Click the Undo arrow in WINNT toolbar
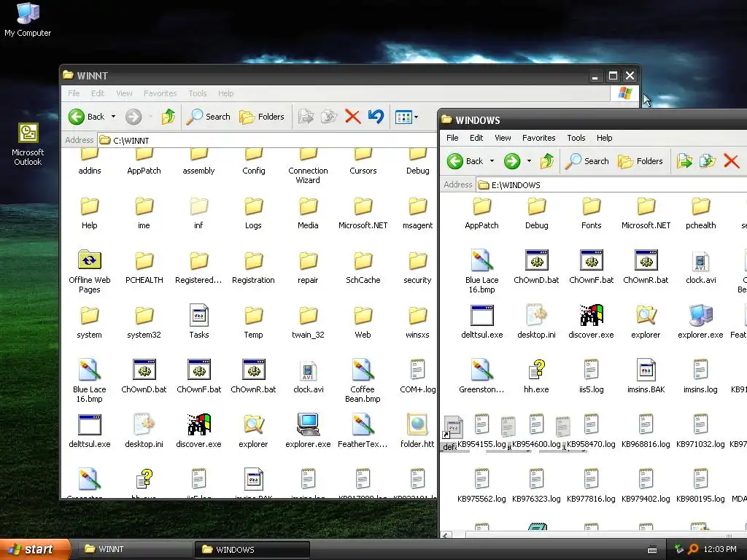 tap(376, 117)
